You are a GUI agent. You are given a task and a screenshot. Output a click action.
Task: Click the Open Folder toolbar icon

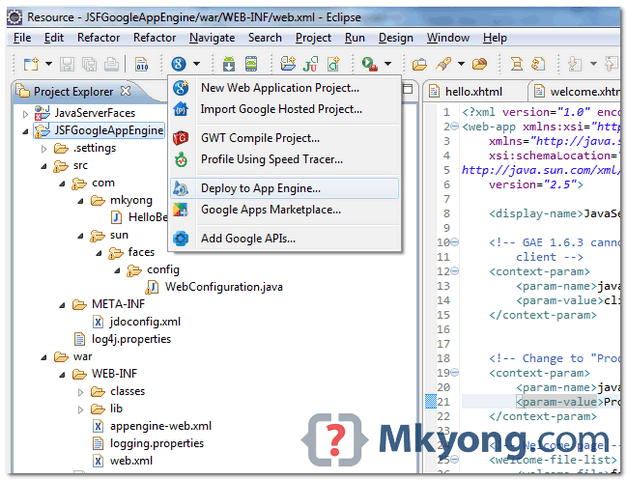tap(419, 64)
